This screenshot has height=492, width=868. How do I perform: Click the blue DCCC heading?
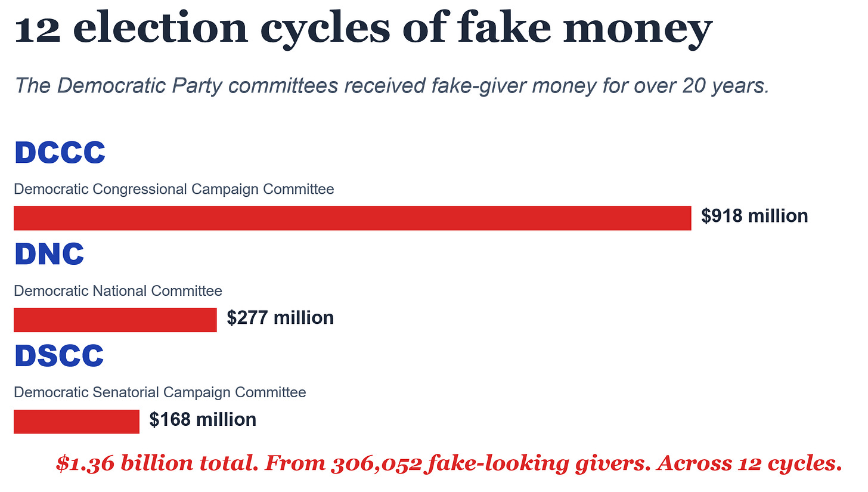[x=60, y=153]
